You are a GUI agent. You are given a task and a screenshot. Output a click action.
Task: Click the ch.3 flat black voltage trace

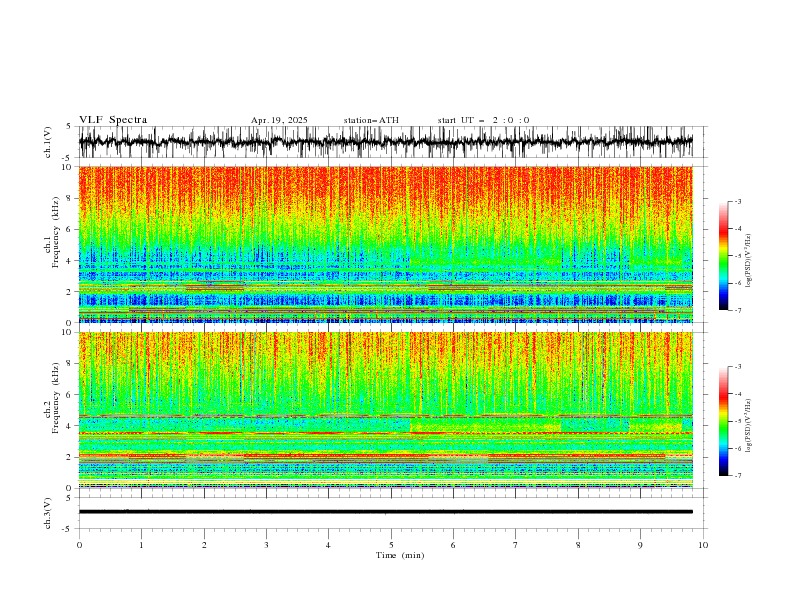click(385, 512)
